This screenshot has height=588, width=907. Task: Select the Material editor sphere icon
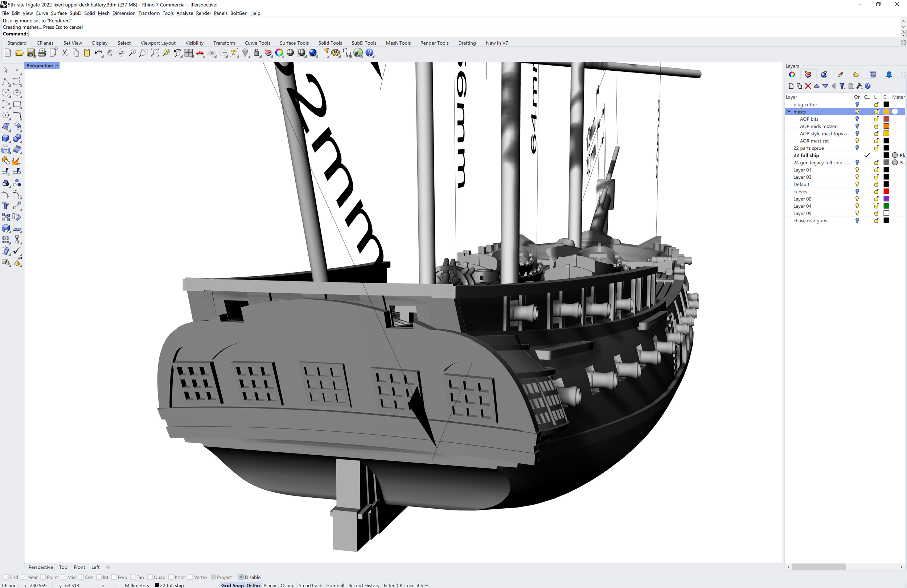(x=824, y=74)
